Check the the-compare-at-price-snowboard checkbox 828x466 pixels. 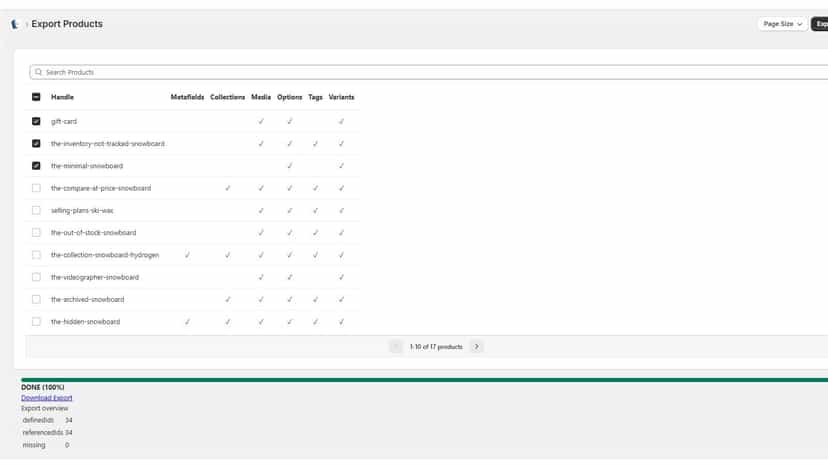36,188
